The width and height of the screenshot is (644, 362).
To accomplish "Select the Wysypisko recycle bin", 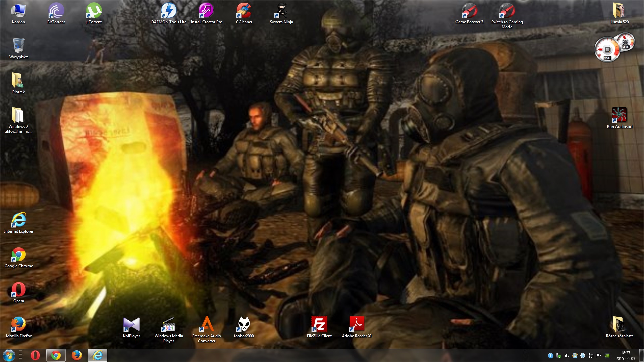I will [18, 48].
